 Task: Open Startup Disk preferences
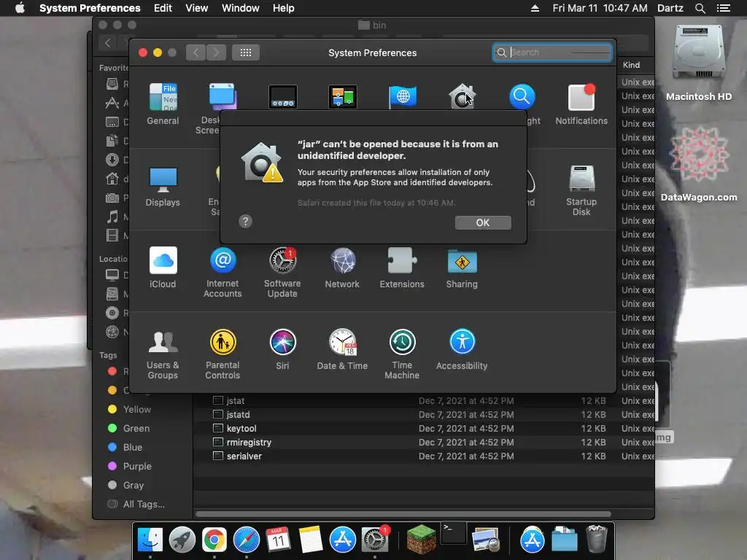581,190
